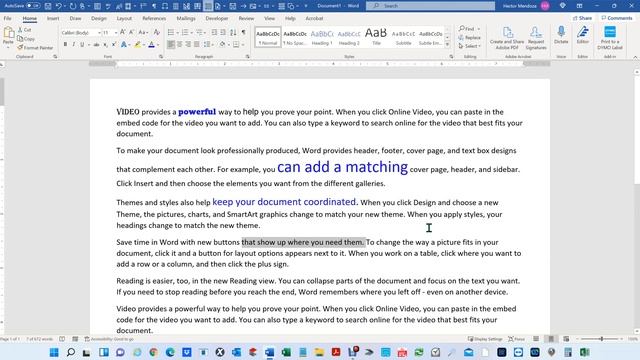Click the Align Right icon
This screenshot has height=360, width=640.
point(188,44)
